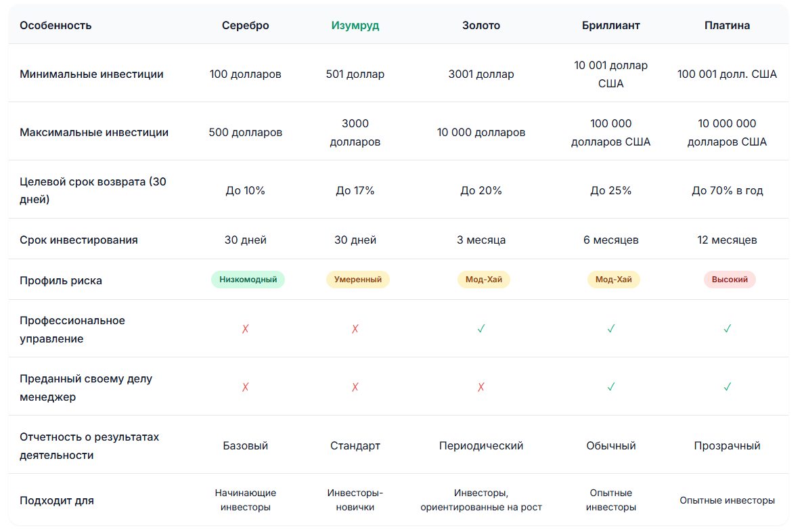Click green check for Платина dedicated manager
This screenshot has width=804, height=532.
pos(728,387)
